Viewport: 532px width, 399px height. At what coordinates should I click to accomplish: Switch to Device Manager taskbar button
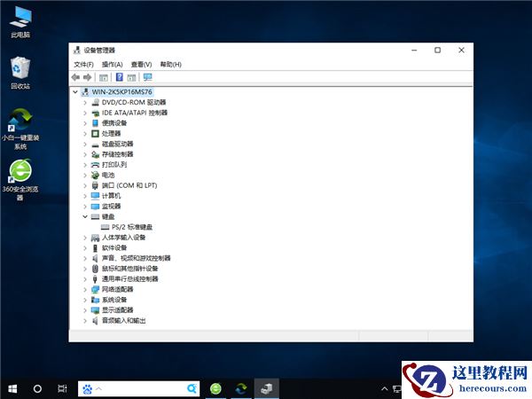click(267, 389)
